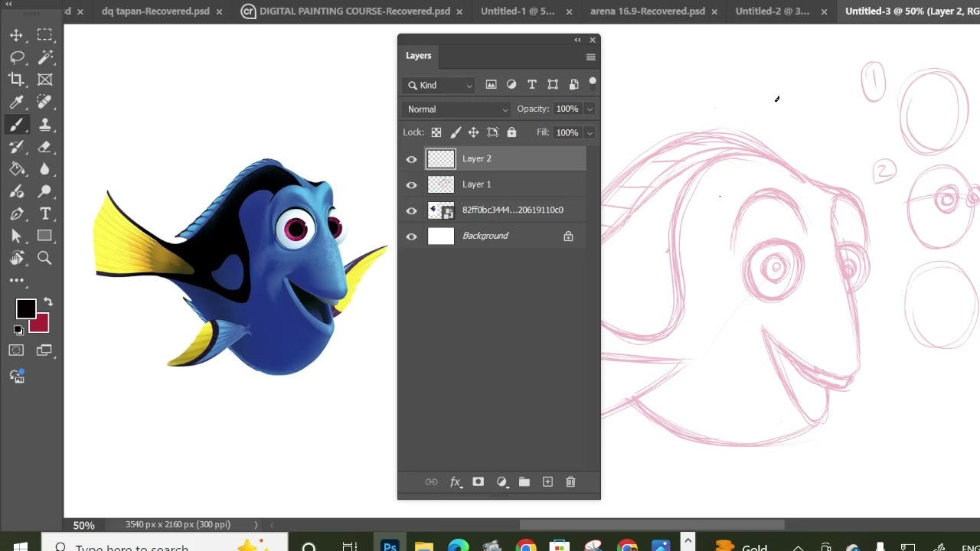Select the Blur tool
Image resolution: width=980 pixels, height=551 pixels.
(44, 169)
